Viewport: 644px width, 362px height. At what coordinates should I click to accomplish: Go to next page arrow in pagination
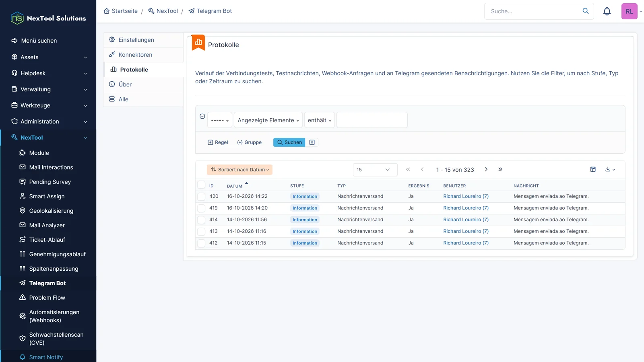point(486,169)
